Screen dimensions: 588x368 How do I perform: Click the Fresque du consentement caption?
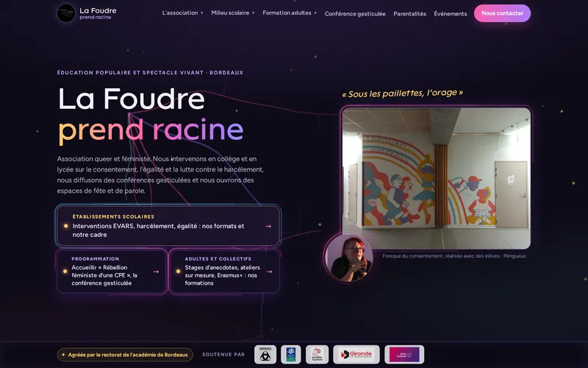tap(454, 256)
